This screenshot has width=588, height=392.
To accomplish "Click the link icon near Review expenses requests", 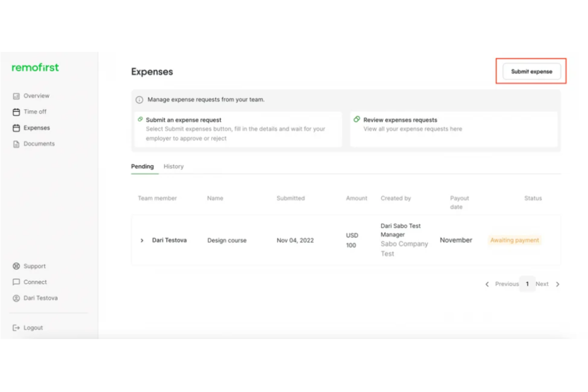I will tap(357, 119).
